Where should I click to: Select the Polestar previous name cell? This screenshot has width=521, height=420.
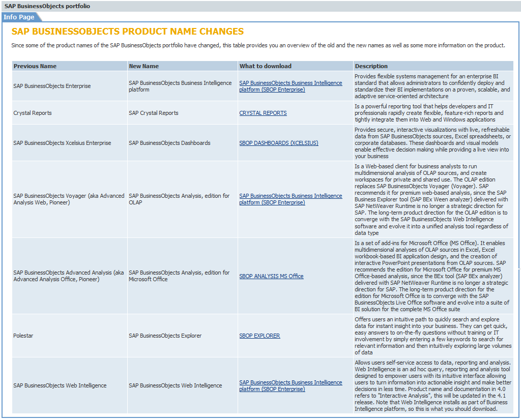(24, 336)
